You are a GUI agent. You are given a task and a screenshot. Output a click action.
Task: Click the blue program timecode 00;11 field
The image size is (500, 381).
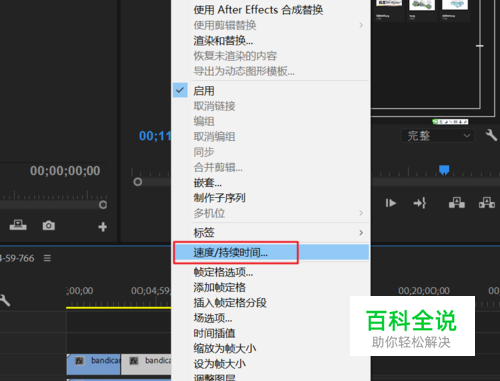click(155, 136)
